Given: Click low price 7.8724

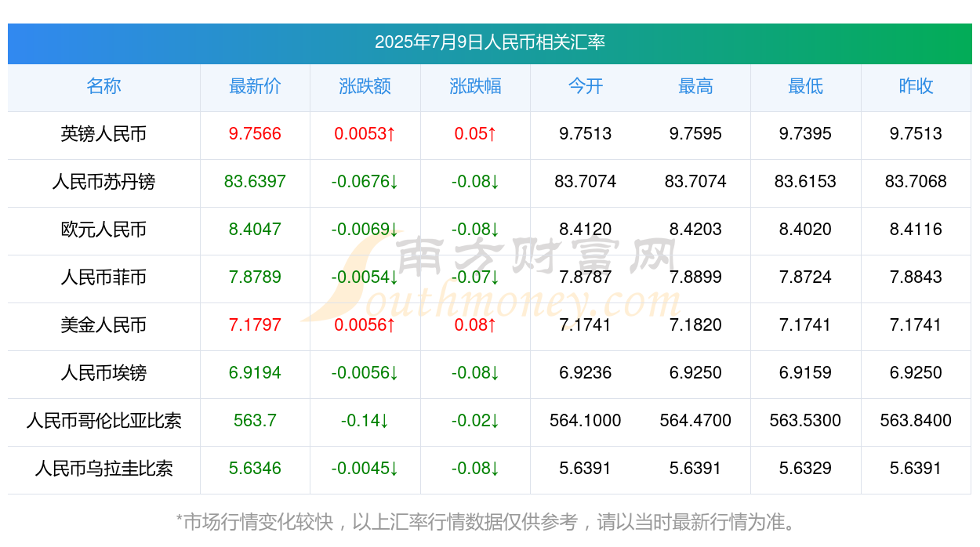Looking at the screenshot, I should [x=806, y=277].
